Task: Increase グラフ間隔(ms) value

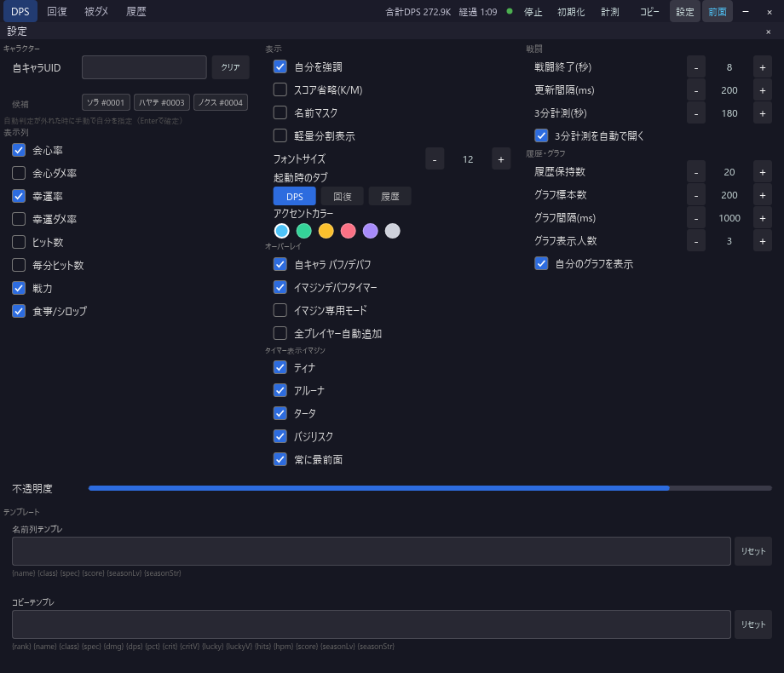Action: [763, 218]
